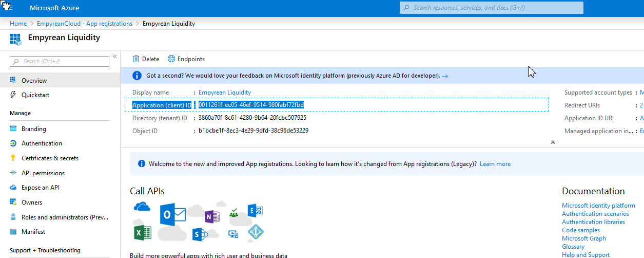Open the Help and Support link
Image resolution: width=644 pixels, height=258 pixels.
pyautogui.click(x=586, y=255)
